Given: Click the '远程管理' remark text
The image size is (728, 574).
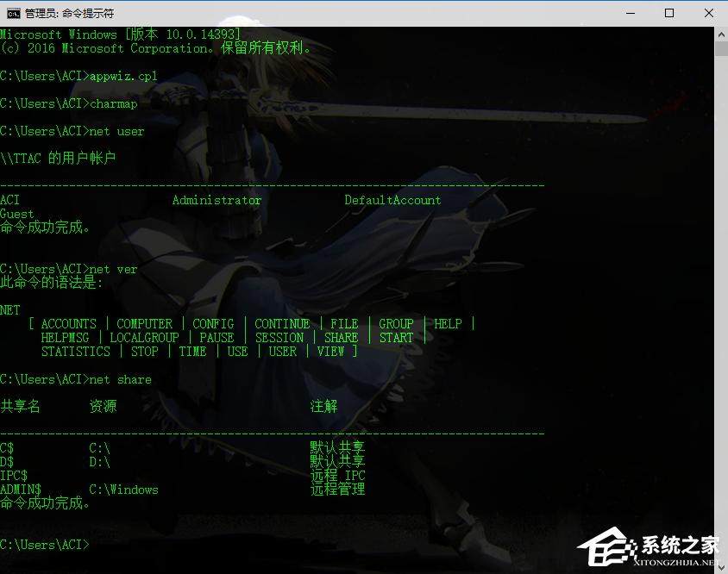Looking at the screenshot, I should point(337,489).
